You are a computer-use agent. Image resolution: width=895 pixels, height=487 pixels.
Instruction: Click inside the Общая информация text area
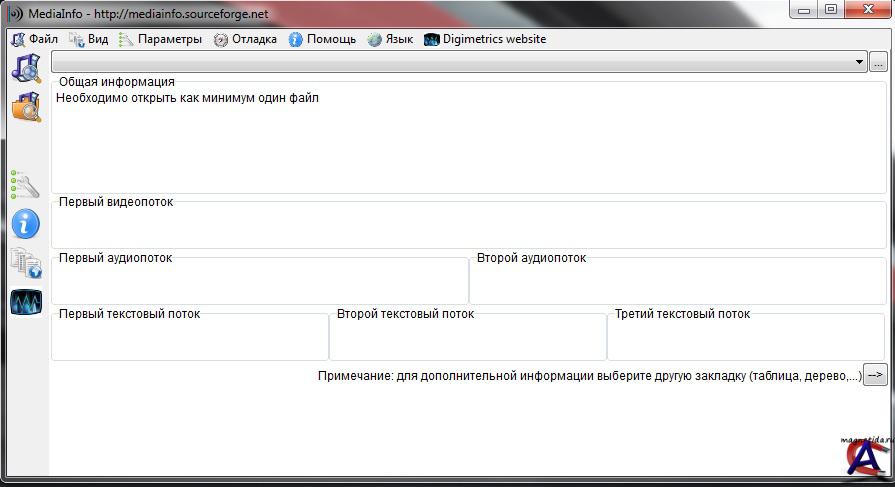(468, 145)
